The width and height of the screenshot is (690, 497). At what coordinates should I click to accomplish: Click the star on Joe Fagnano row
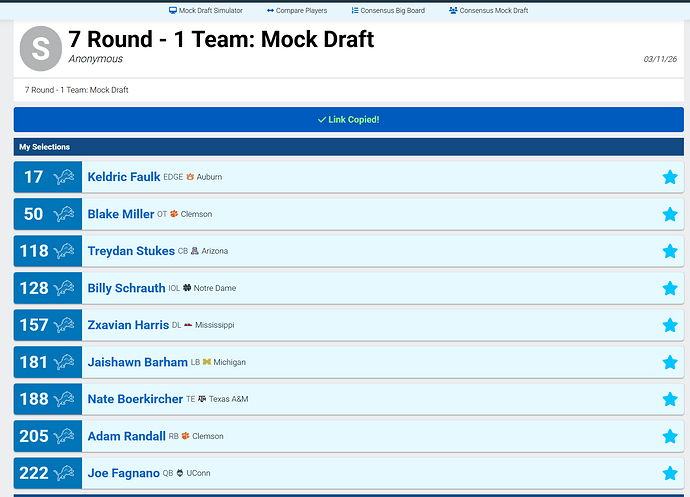point(669,473)
